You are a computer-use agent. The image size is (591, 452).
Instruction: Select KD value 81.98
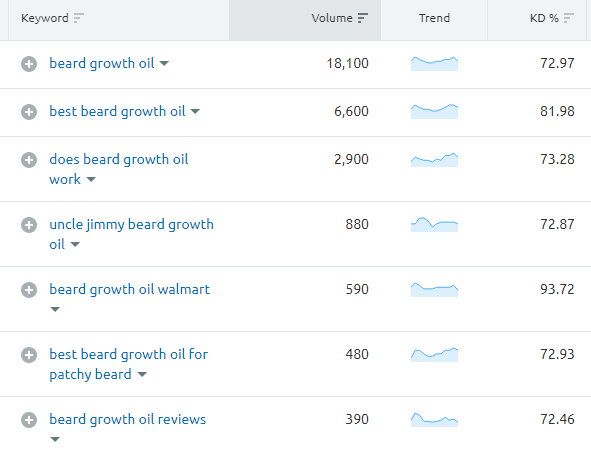click(x=557, y=112)
